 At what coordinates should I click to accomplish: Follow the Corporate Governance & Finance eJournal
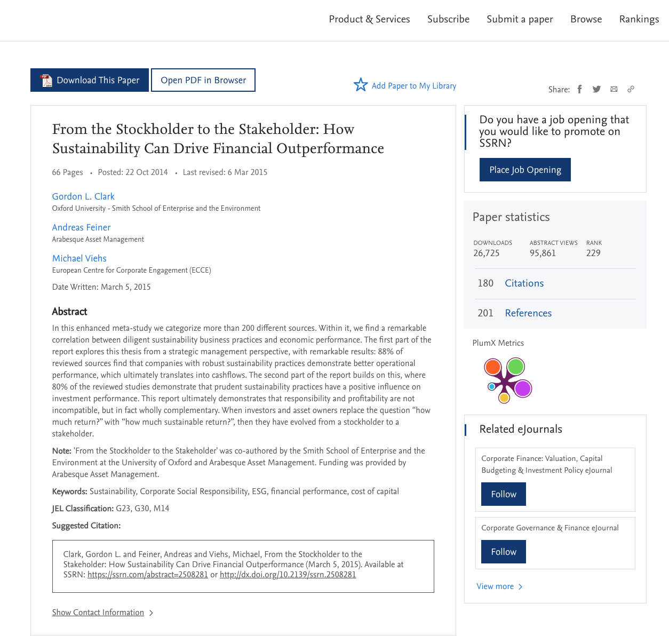pos(503,552)
